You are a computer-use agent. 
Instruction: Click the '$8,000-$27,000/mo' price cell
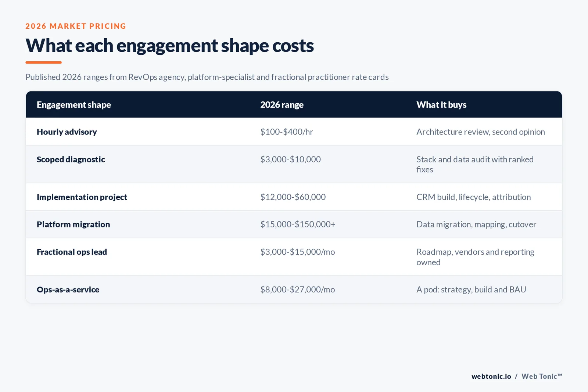[x=298, y=289]
